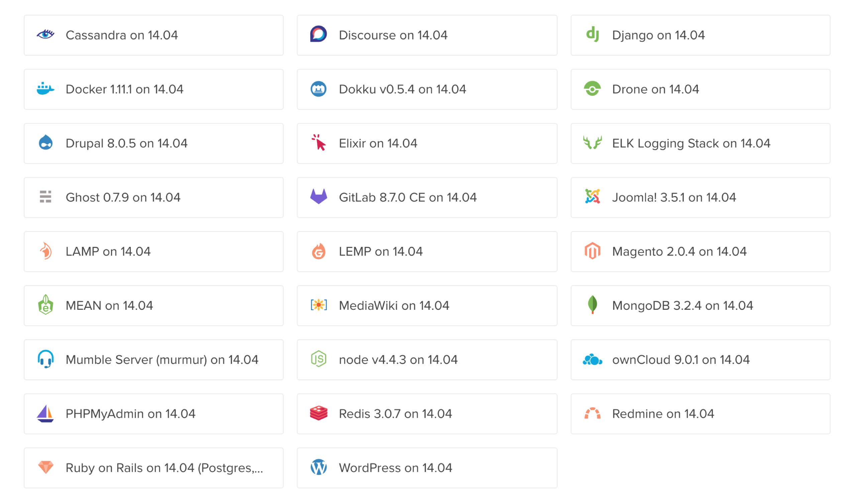Click the Joomla logo icon

593,197
